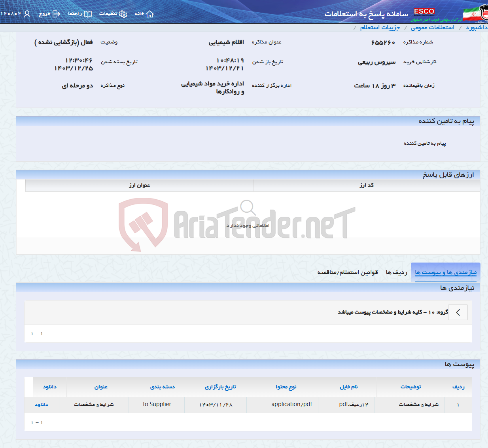The height and width of the screenshot is (448, 488).
Task: Click the logout (خروج) icon
Action: (56, 14)
